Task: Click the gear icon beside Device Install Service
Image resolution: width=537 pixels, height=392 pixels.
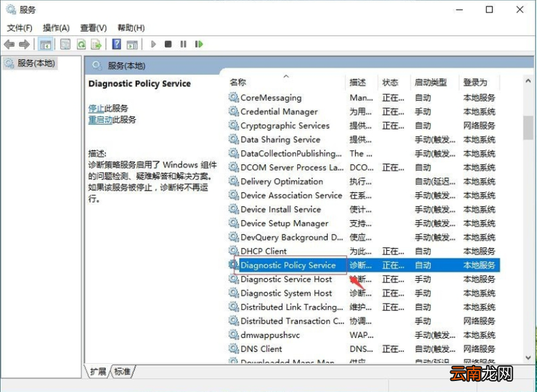Action: pyautogui.click(x=233, y=209)
